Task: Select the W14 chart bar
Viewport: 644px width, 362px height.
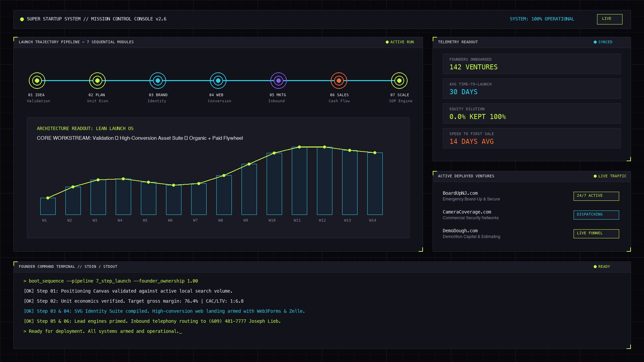Action: tap(375, 184)
